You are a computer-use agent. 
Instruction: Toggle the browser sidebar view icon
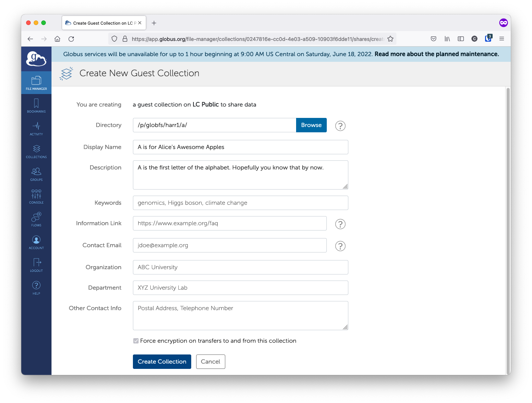tap(461, 39)
